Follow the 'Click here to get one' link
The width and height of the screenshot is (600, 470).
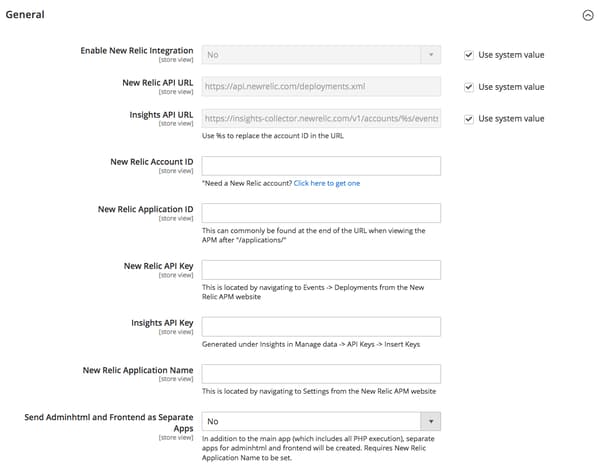pyautogui.click(x=327, y=183)
